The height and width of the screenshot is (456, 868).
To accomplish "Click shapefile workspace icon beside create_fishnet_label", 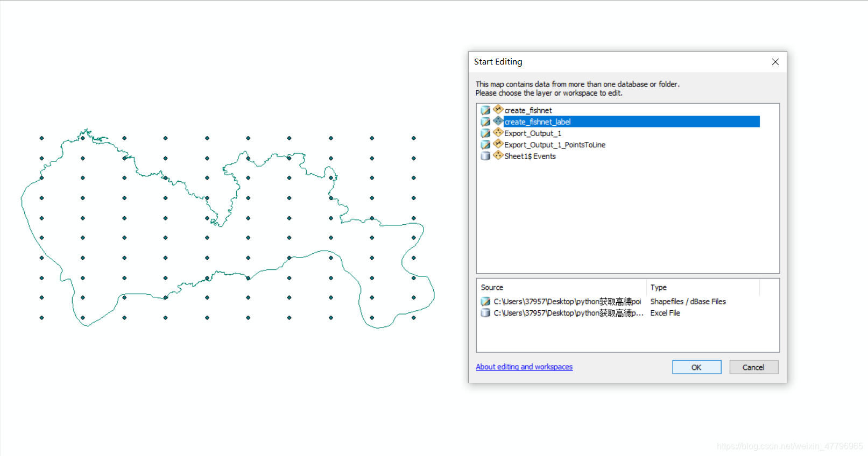I will 485,122.
